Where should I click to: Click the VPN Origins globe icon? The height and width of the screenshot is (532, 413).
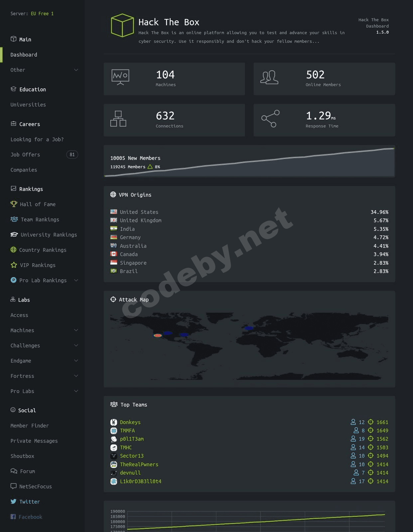click(113, 195)
